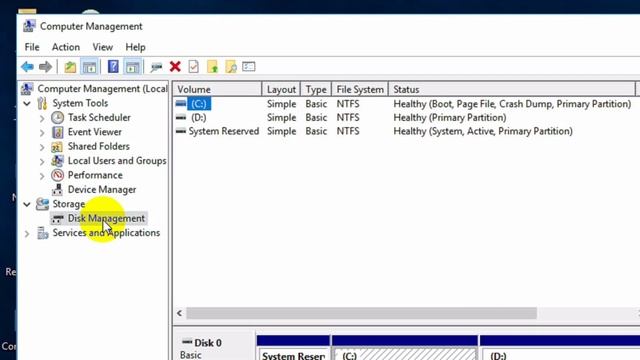640x360 pixels.
Task: Click the Up one level folder icon
Action: click(70, 67)
